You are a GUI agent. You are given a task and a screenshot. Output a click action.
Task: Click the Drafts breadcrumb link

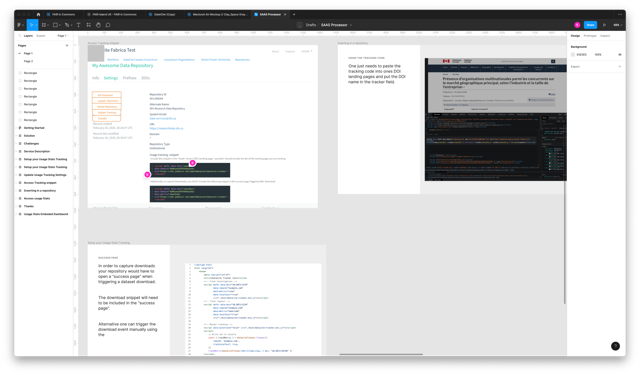tap(311, 25)
